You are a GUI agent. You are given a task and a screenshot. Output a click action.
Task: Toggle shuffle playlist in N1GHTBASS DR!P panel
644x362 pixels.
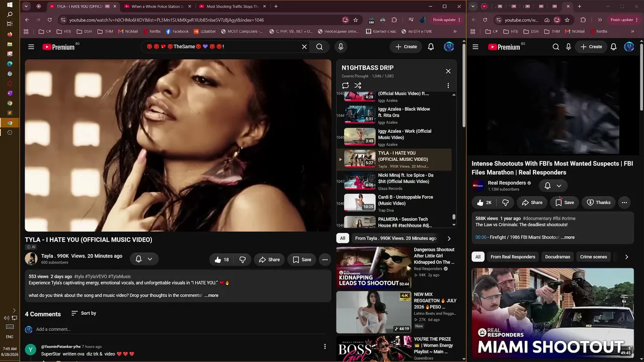tap(358, 85)
